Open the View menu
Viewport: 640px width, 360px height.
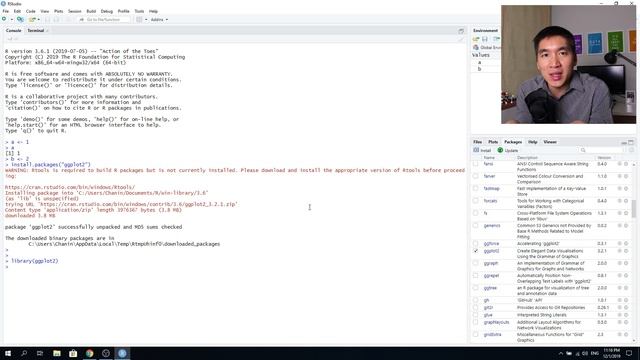click(x=44, y=11)
